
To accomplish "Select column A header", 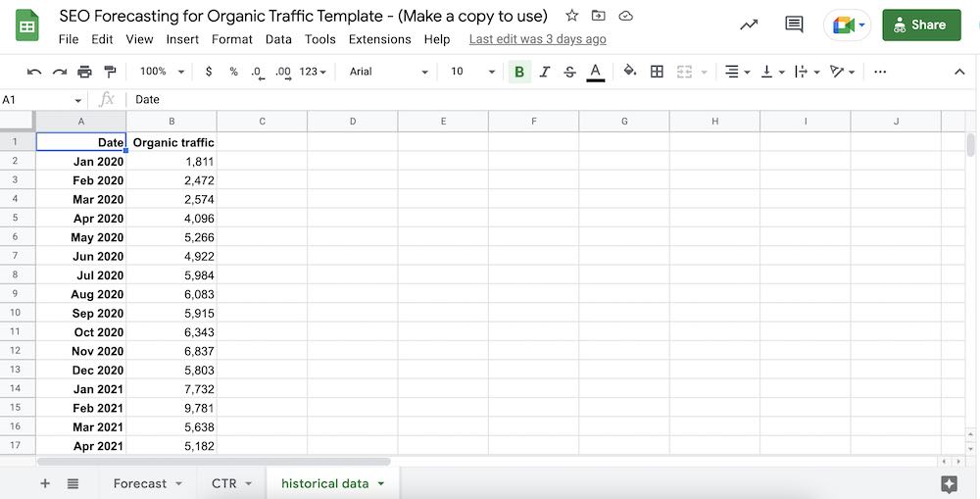I will (x=80, y=122).
